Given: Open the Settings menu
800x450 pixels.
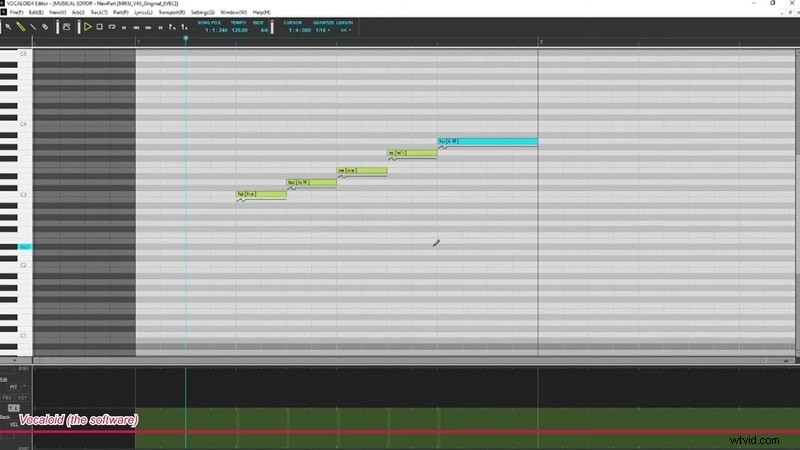Looking at the screenshot, I should (x=203, y=12).
